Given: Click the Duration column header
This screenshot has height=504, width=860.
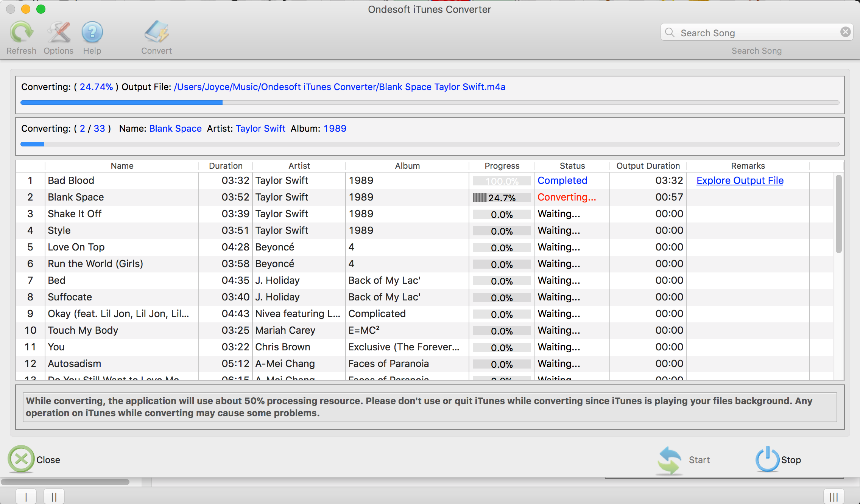Looking at the screenshot, I should tap(225, 166).
